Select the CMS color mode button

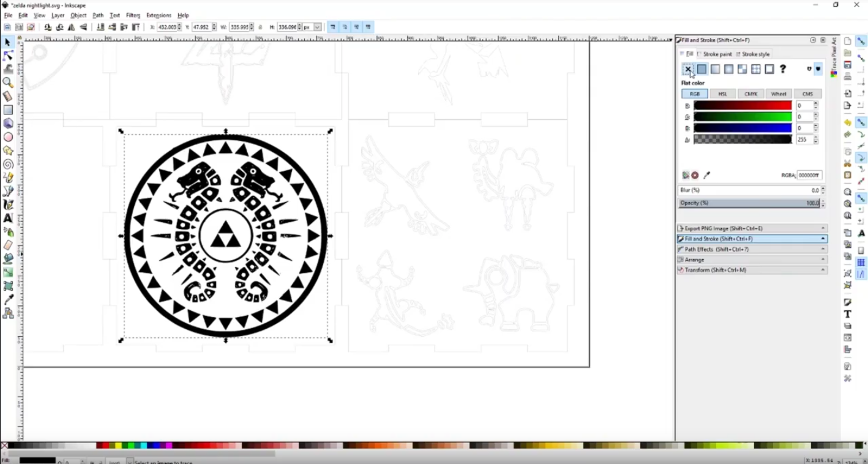807,94
